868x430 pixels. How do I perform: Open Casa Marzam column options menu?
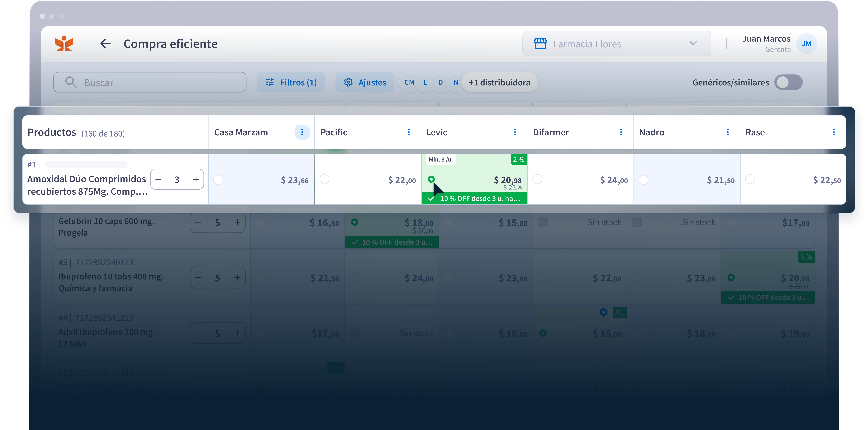pyautogui.click(x=302, y=132)
